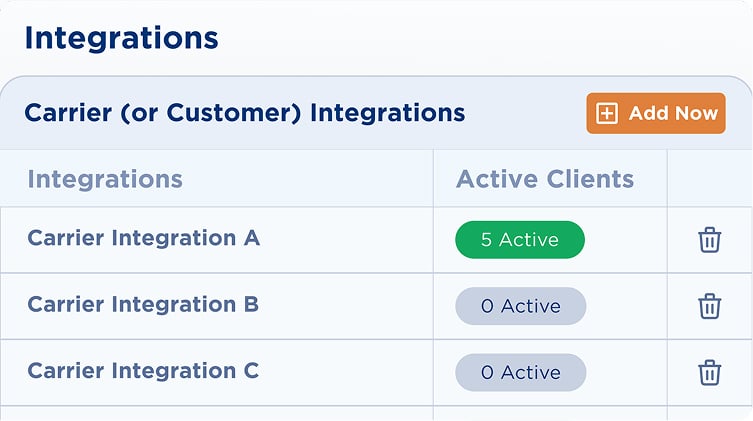753x421 pixels.
Task: Open the Carrier Integration A row
Action: tap(143, 238)
